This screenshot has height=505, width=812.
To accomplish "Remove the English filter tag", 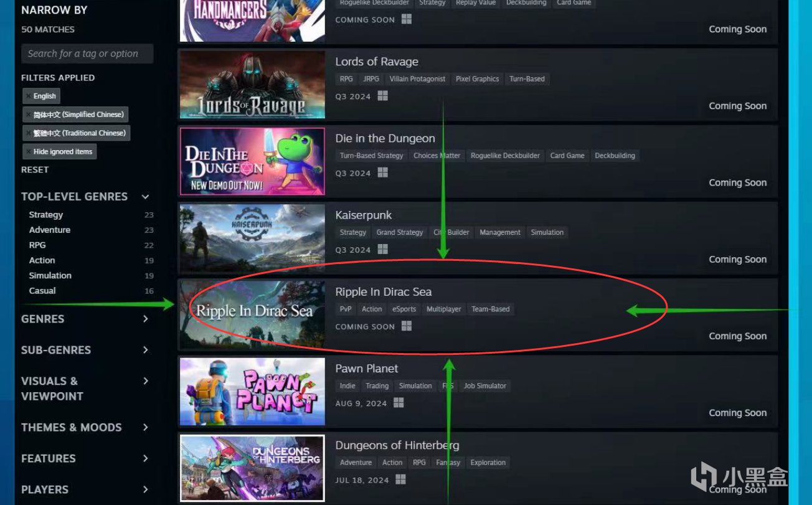I will (28, 96).
